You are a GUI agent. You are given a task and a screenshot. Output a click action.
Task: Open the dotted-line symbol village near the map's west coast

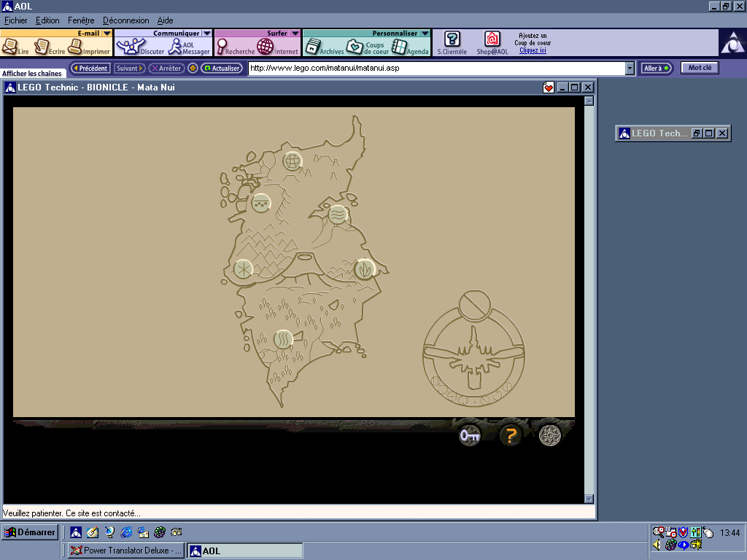260,203
